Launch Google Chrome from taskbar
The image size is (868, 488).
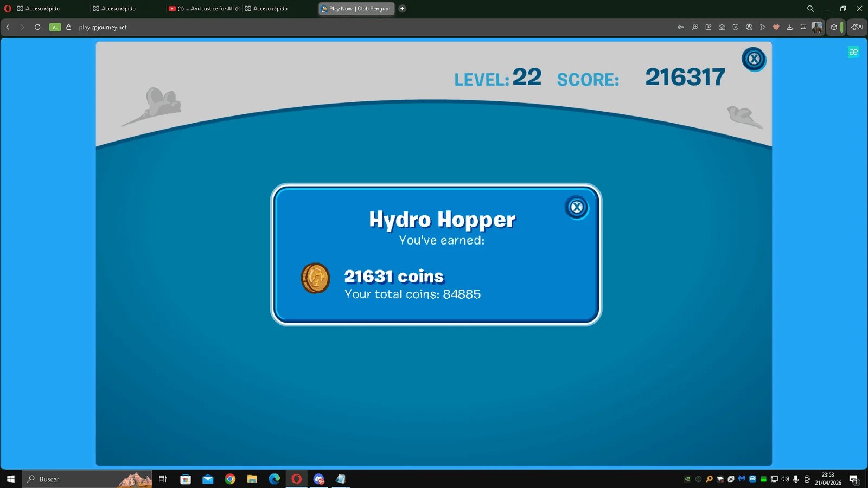click(x=230, y=479)
